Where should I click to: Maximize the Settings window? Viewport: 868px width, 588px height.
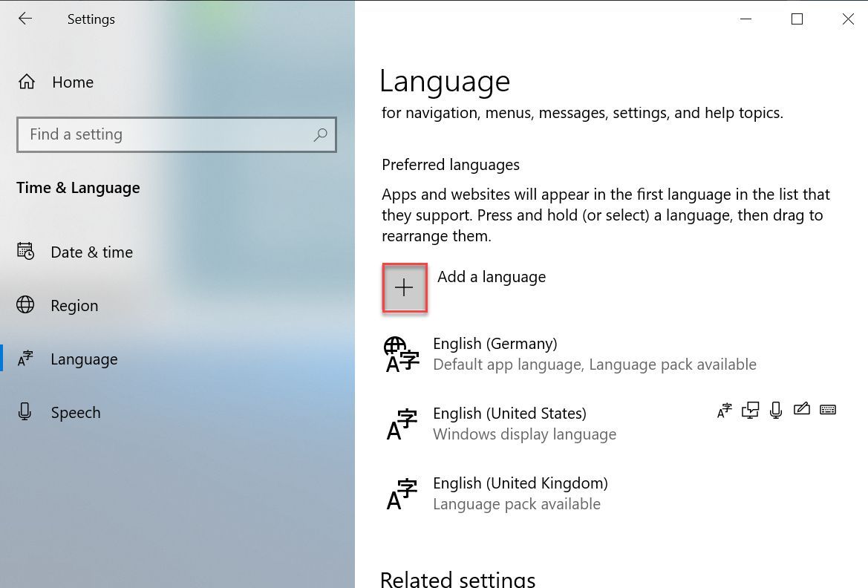coord(797,19)
